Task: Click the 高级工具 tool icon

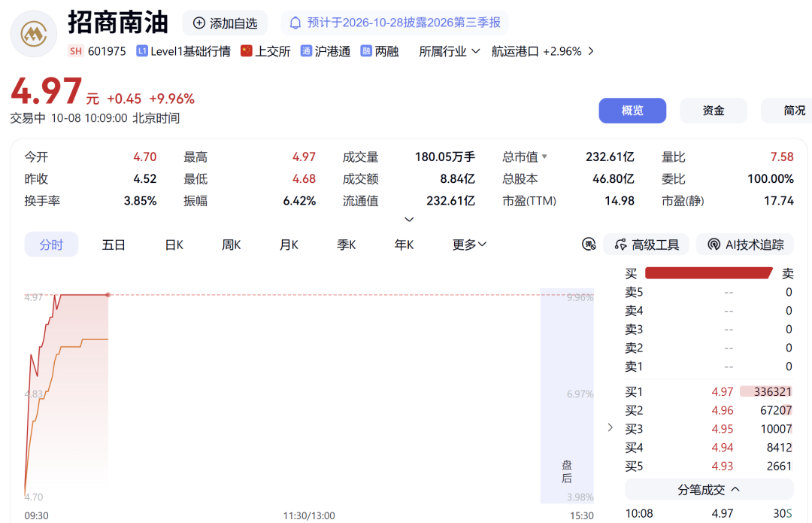Action: (620, 245)
